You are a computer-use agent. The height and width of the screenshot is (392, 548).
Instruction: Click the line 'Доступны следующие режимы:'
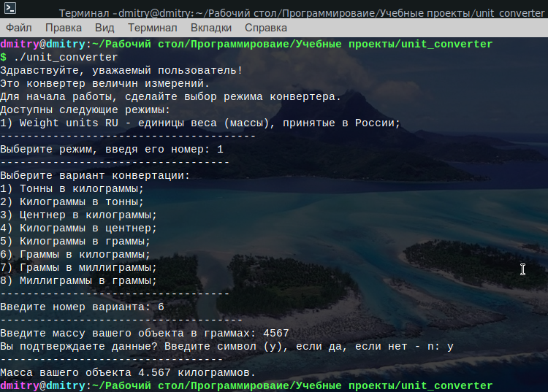click(x=85, y=110)
